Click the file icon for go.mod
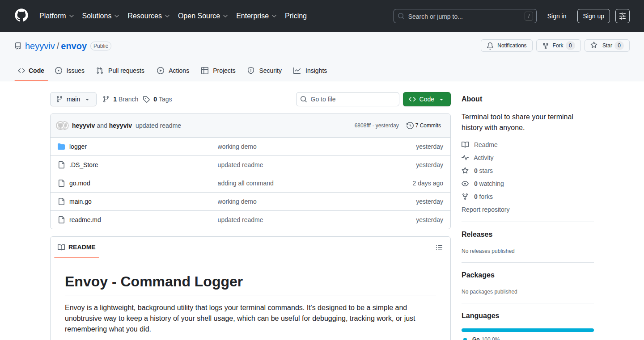 click(x=61, y=183)
